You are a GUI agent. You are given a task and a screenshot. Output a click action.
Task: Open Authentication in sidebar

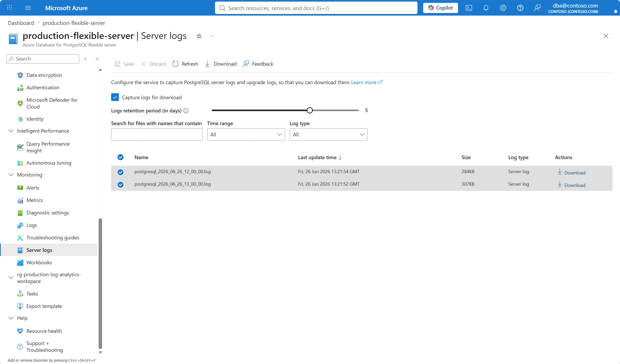coord(43,87)
